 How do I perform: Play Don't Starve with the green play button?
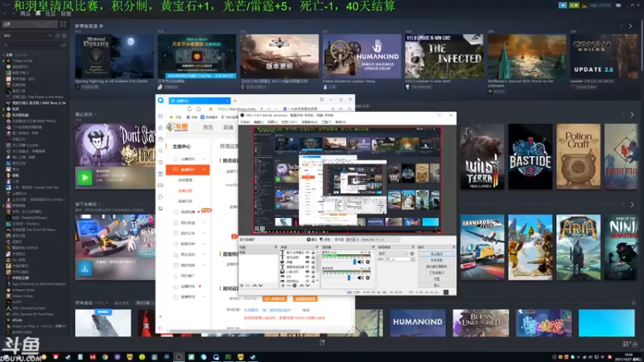pos(85,178)
